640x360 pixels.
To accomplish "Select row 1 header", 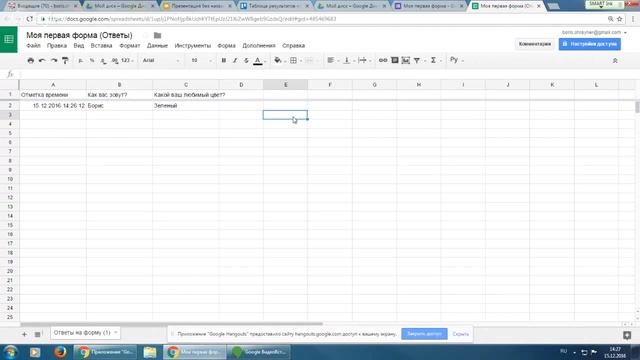I will (10, 95).
